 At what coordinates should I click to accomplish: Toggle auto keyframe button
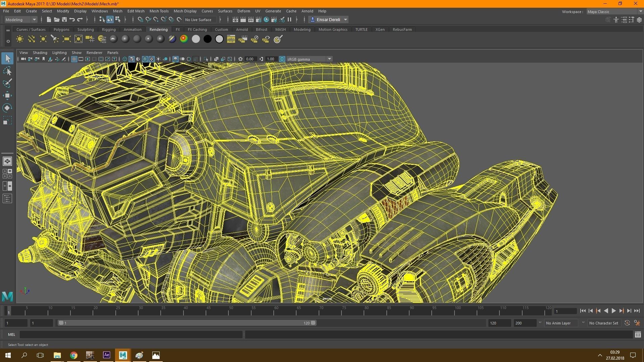point(627,323)
